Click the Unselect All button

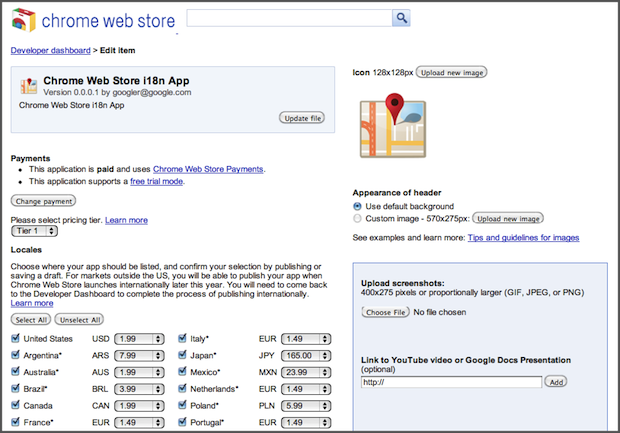(79, 320)
